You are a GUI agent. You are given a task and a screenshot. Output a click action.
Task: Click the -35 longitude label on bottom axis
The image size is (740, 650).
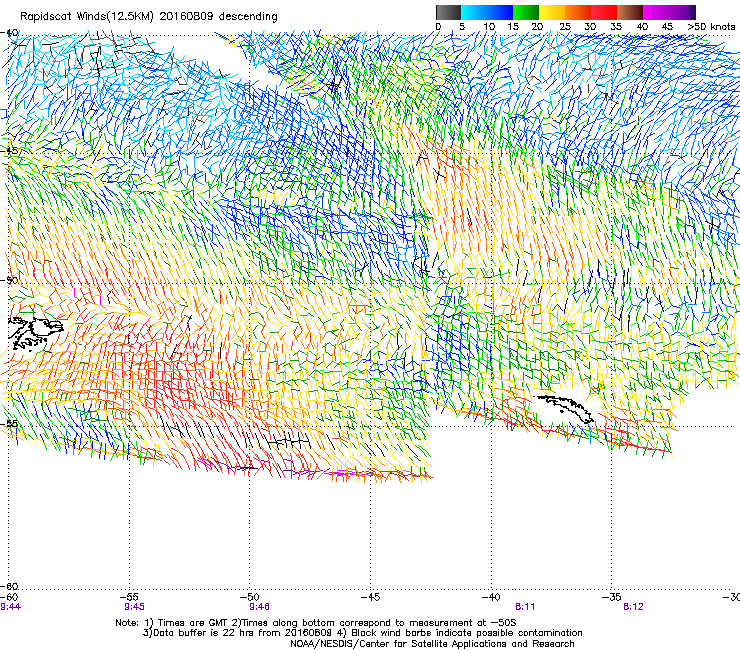point(611,597)
